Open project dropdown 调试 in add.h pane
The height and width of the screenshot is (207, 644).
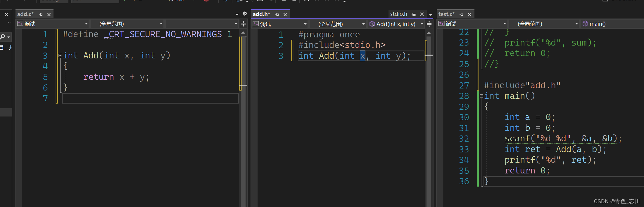(280, 24)
